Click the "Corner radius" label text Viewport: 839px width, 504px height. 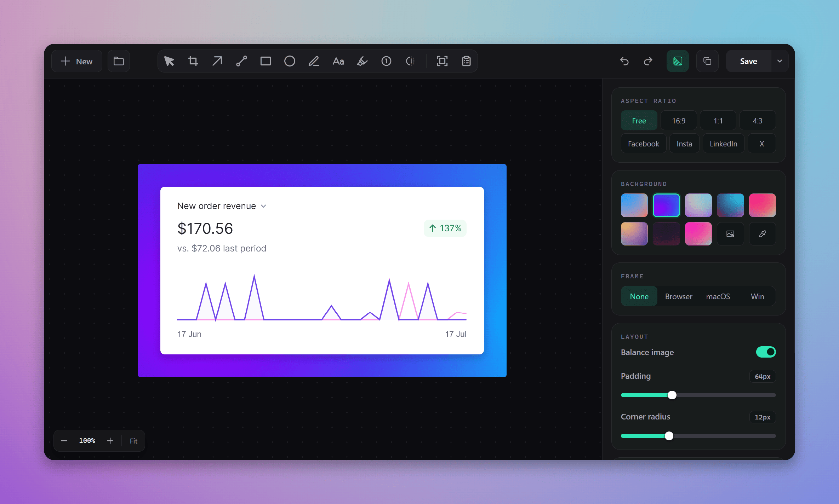[x=645, y=417]
